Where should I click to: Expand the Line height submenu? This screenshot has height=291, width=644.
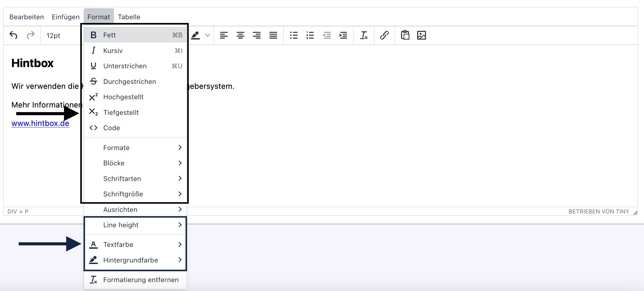(x=135, y=225)
